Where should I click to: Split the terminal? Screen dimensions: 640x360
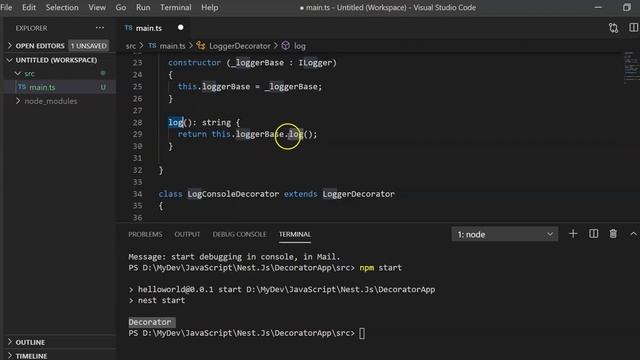593,234
